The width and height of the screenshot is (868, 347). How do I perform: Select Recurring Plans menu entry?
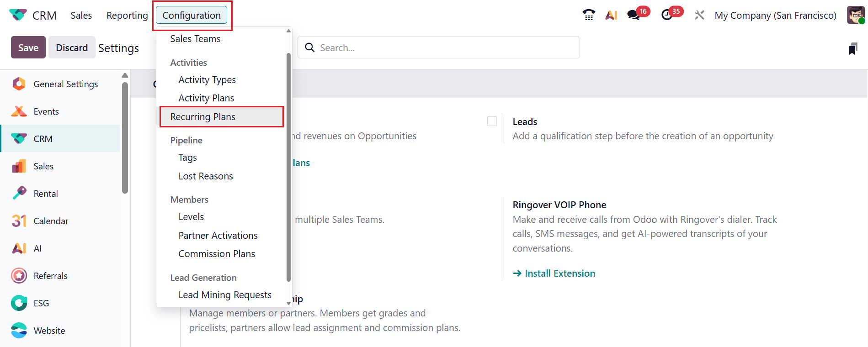click(221, 117)
